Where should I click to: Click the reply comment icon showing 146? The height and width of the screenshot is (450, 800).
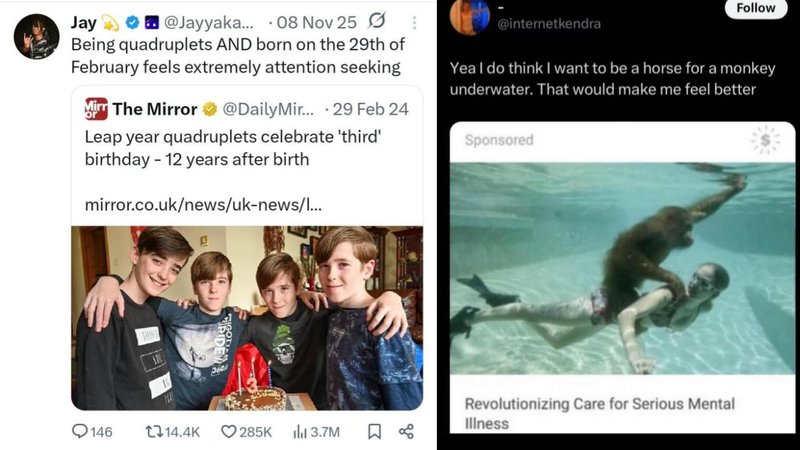pyautogui.click(x=81, y=432)
